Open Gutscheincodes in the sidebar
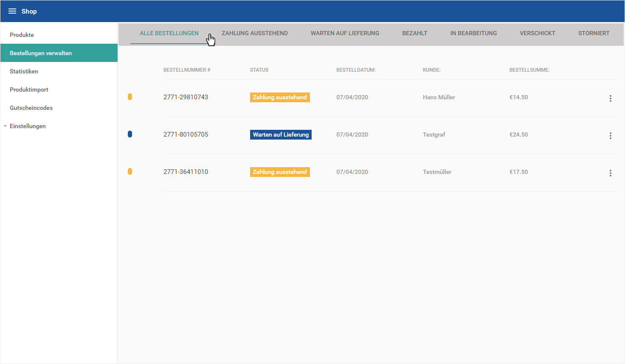The image size is (625, 364). [x=59, y=108]
